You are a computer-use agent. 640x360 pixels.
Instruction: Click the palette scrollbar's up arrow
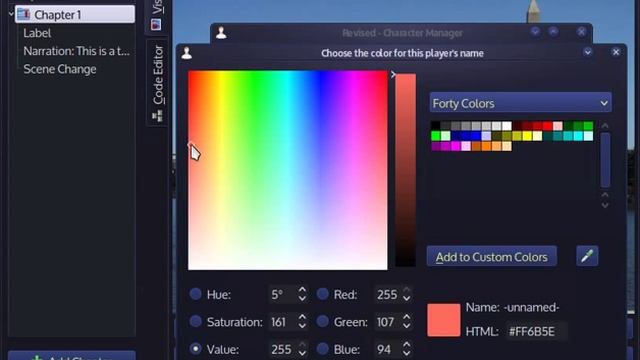pos(605,126)
